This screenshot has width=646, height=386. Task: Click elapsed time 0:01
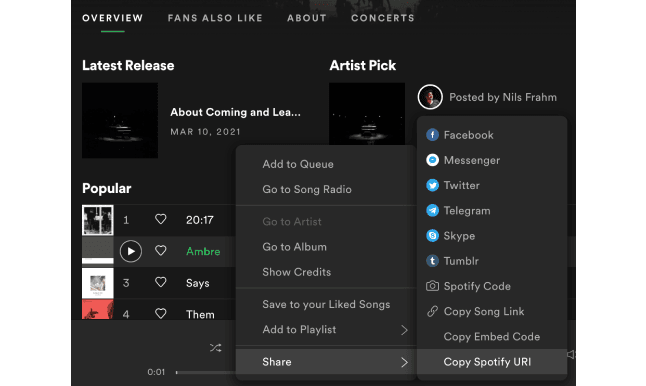(156, 372)
